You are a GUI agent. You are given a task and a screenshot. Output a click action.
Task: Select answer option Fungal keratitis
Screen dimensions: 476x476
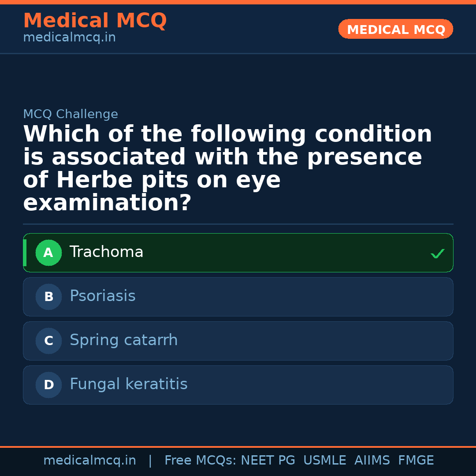238,385
